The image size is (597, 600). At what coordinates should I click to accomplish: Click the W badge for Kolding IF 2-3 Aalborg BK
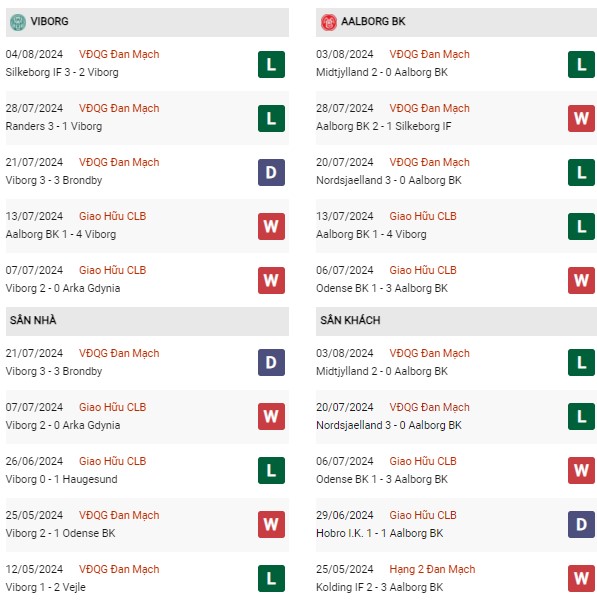pyautogui.click(x=581, y=578)
